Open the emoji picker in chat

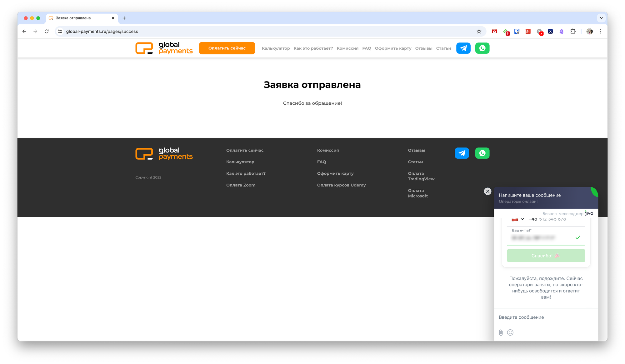(510, 332)
